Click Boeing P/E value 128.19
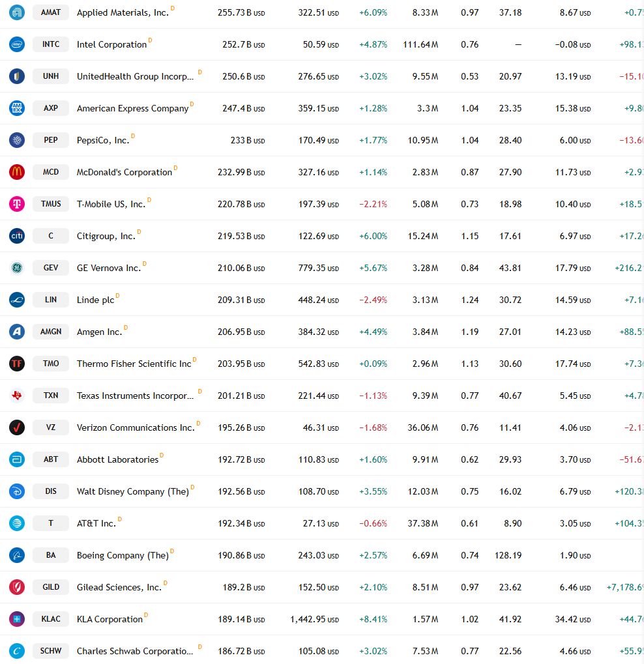The height and width of the screenshot is (664, 644). 508,555
